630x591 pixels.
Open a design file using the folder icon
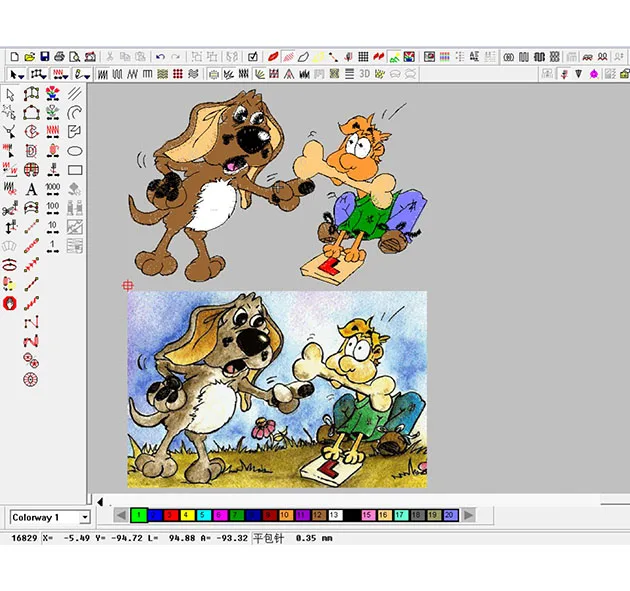pyautogui.click(x=29, y=56)
